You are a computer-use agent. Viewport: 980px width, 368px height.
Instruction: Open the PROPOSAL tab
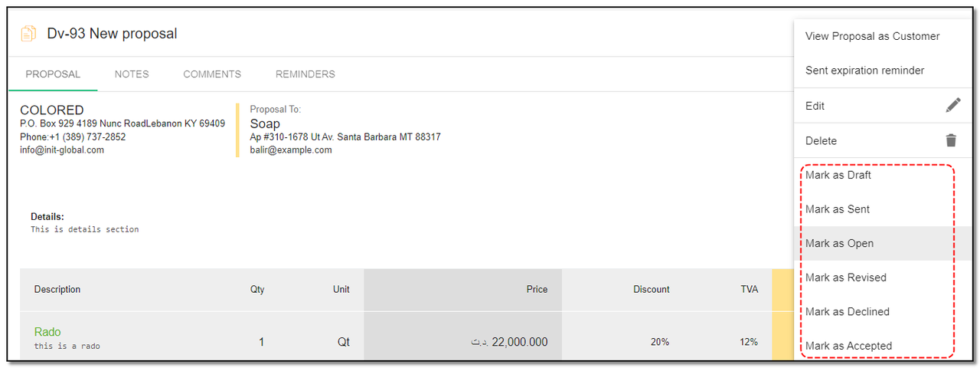click(x=53, y=74)
